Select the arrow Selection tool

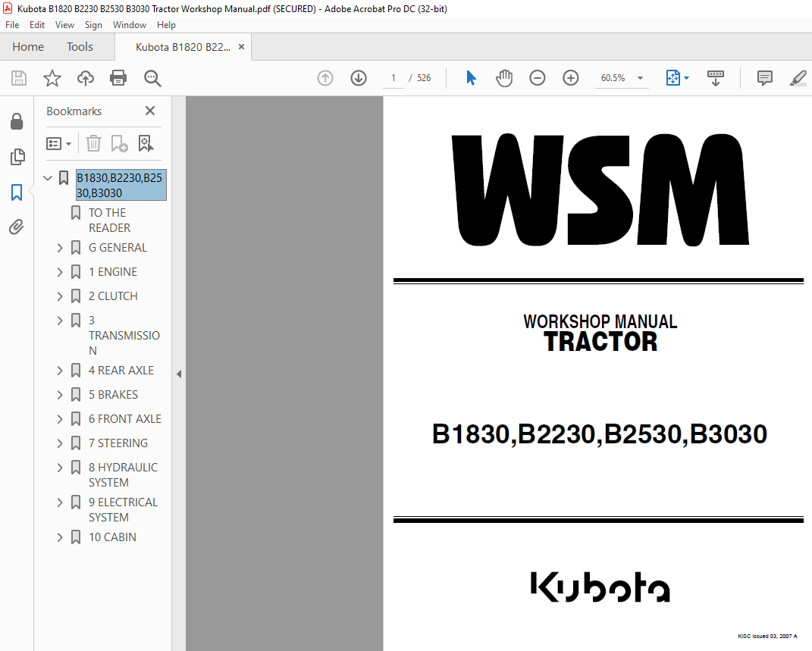[x=471, y=78]
